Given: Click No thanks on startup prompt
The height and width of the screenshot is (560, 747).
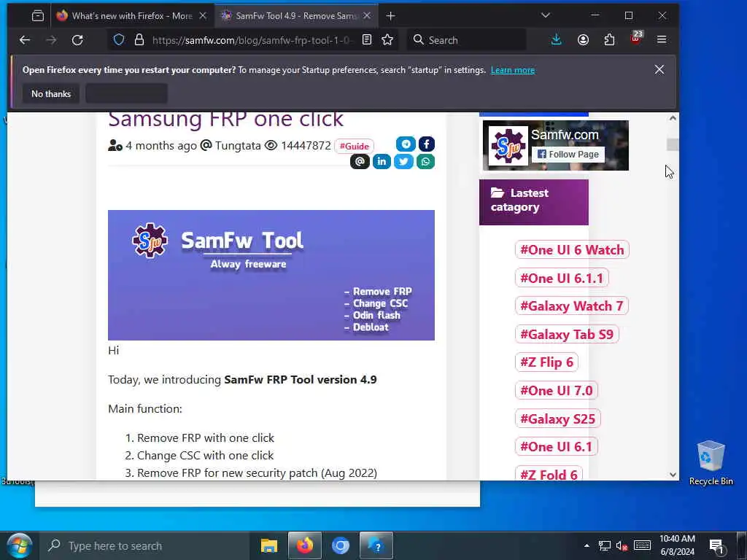Looking at the screenshot, I should [51, 94].
